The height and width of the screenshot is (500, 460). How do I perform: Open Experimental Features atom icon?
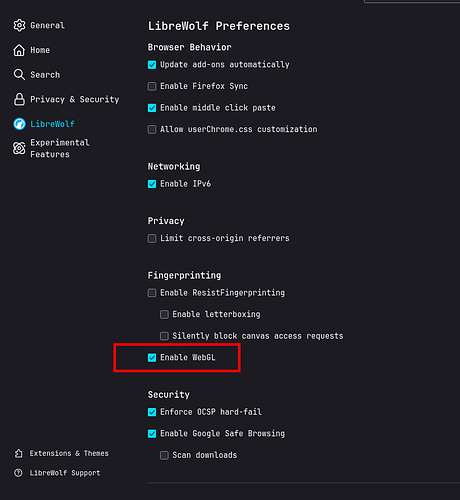pos(19,148)
